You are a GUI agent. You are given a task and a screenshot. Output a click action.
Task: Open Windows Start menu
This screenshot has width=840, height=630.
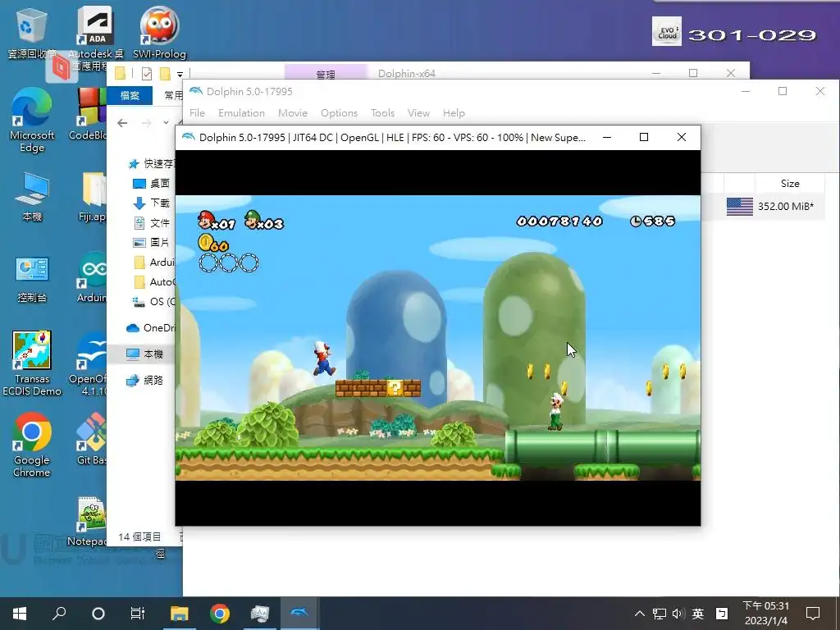pos(20,614)
